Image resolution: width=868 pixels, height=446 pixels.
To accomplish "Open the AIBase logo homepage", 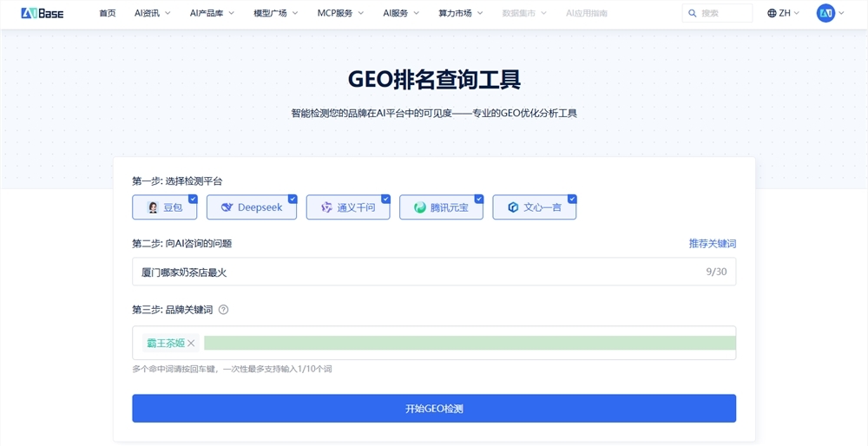I will click(42, 13).
